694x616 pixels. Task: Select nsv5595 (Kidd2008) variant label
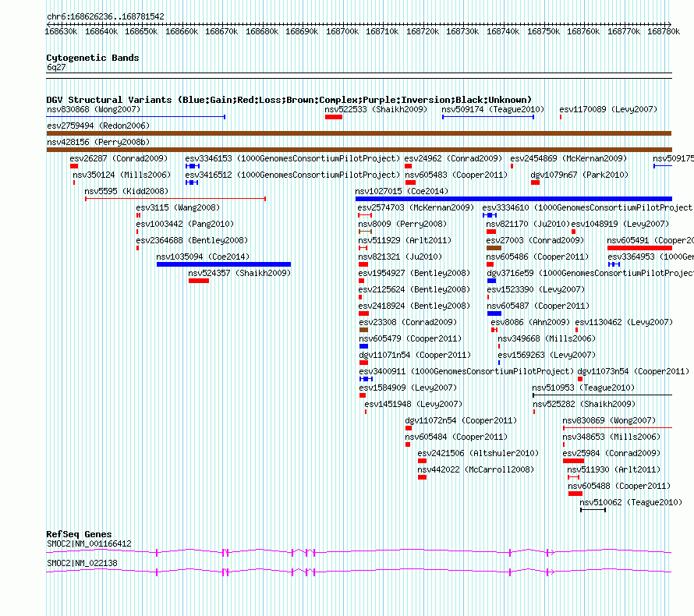(x=126, y=191)
